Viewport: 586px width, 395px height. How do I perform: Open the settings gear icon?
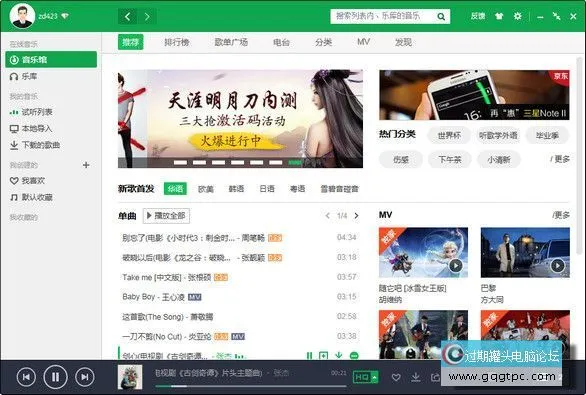pyautogui.click(x=518, y=16)
